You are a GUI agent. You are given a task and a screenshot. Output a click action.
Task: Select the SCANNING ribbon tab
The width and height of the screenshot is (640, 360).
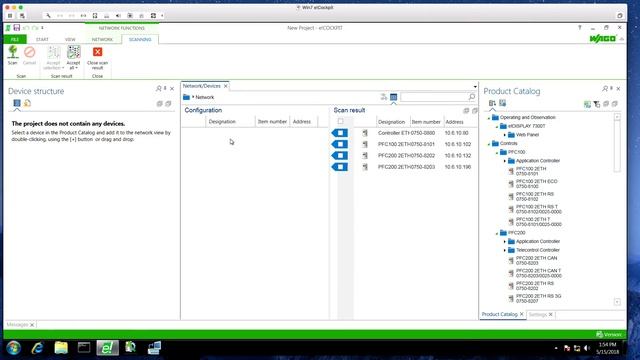(140, 39)
